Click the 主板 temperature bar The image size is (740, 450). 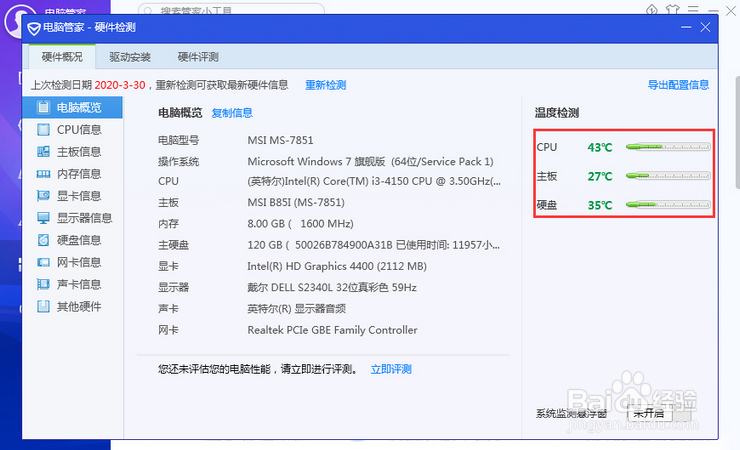[x=668, y=176]
